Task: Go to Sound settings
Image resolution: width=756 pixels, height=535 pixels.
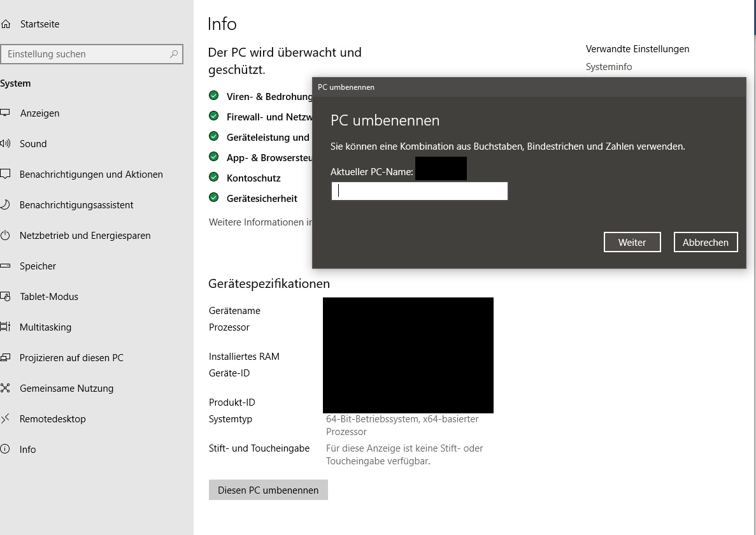Action: (32, 144)
